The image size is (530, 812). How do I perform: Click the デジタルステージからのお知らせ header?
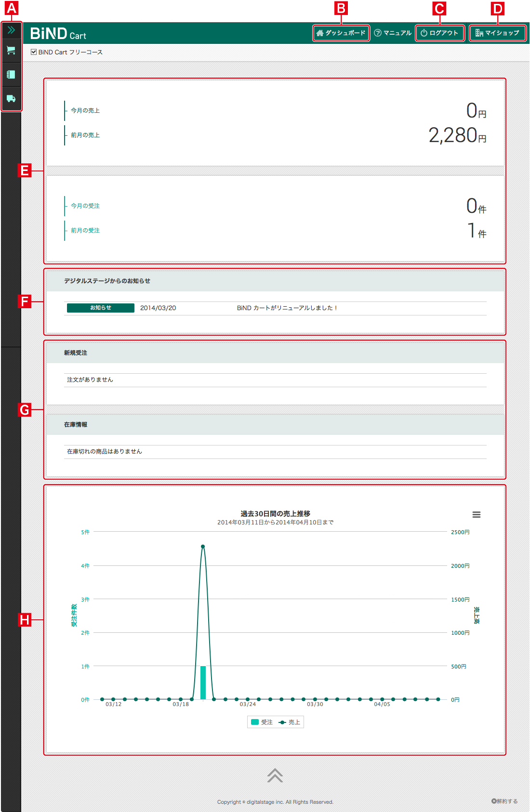[275, 281]
